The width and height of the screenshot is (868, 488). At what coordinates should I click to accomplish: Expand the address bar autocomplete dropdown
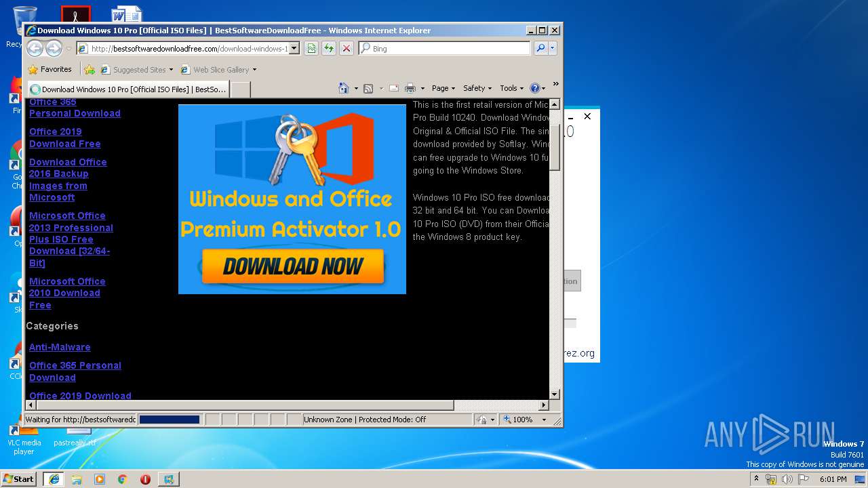click(x=294, y=48)
